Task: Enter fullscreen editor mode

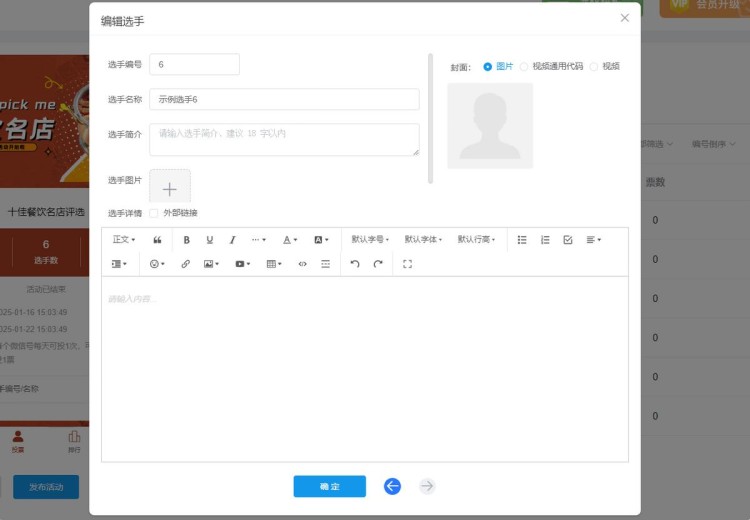Action: [407, 264]
